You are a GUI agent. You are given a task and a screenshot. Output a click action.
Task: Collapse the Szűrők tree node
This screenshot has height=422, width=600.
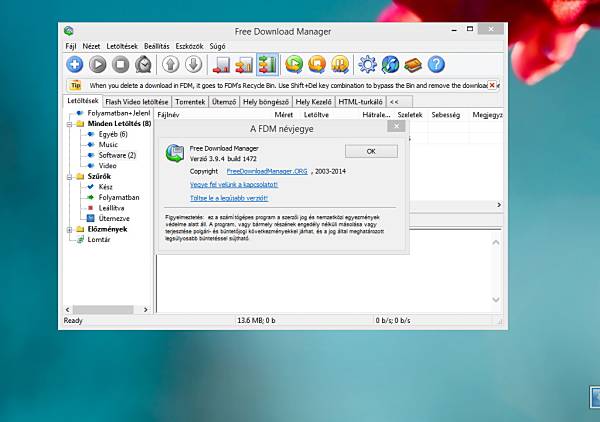69,177
